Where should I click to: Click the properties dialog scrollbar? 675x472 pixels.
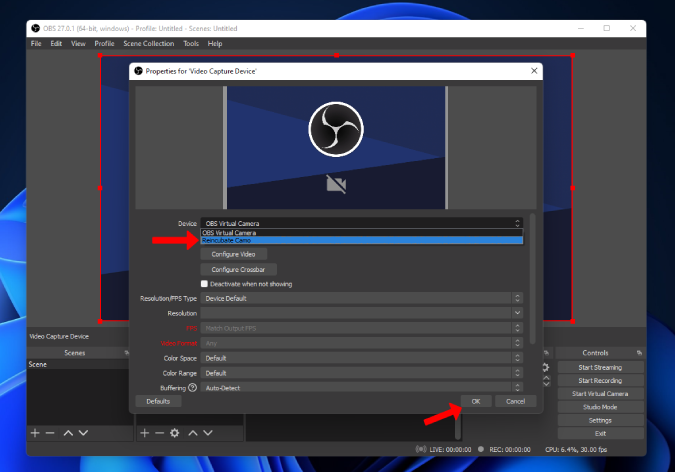pyautogui.click(x=533, y=279)
